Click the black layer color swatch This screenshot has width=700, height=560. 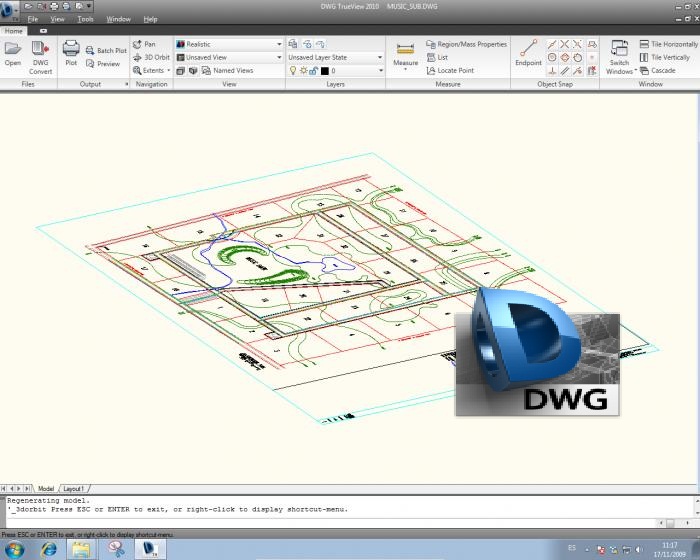click(x=325, y=71)
